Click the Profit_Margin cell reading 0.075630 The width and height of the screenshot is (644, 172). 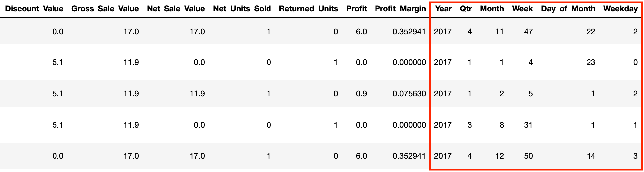point(409,94)
